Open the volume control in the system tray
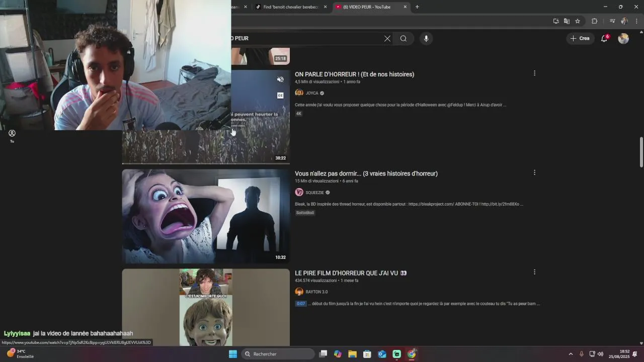644x362 pixels. (x=600, y=354)
